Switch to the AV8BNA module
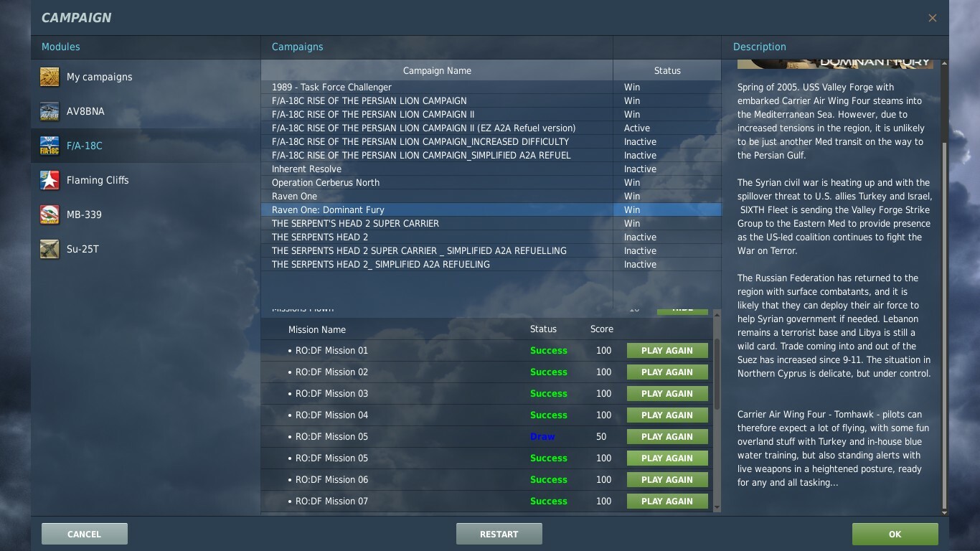 (x=85, y=111)
